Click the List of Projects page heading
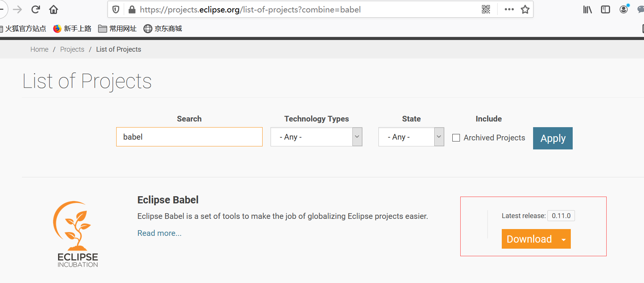The image size is (644, 283). pyautogui.click(x=87, y=81)
